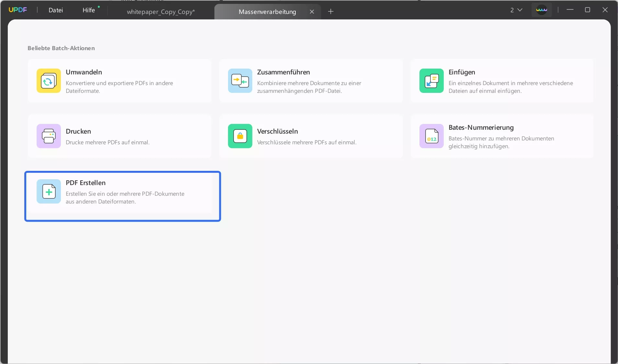Click the Verschlüsseln lock icon
This screenshot has width=618, height=364.
(240, 136)
